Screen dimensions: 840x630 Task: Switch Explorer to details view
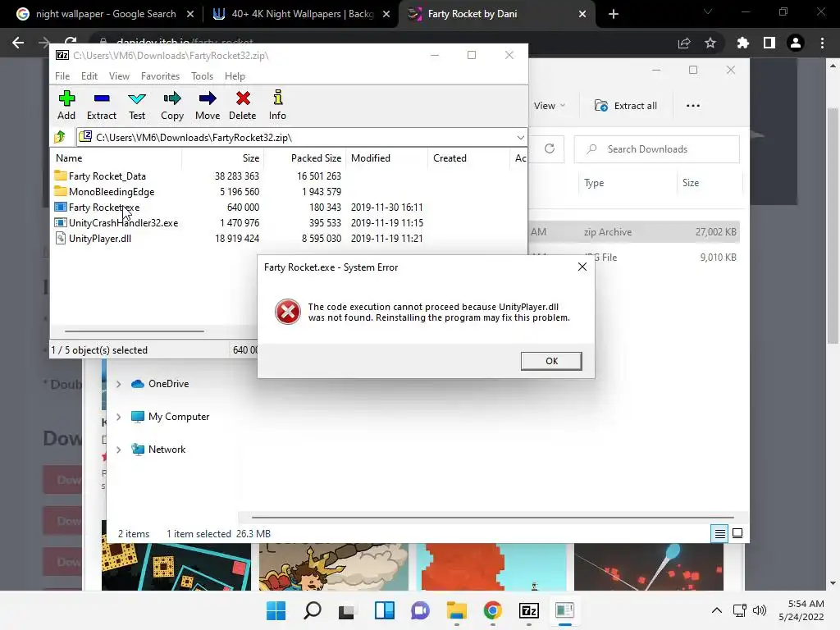click(x=719, y=533)
